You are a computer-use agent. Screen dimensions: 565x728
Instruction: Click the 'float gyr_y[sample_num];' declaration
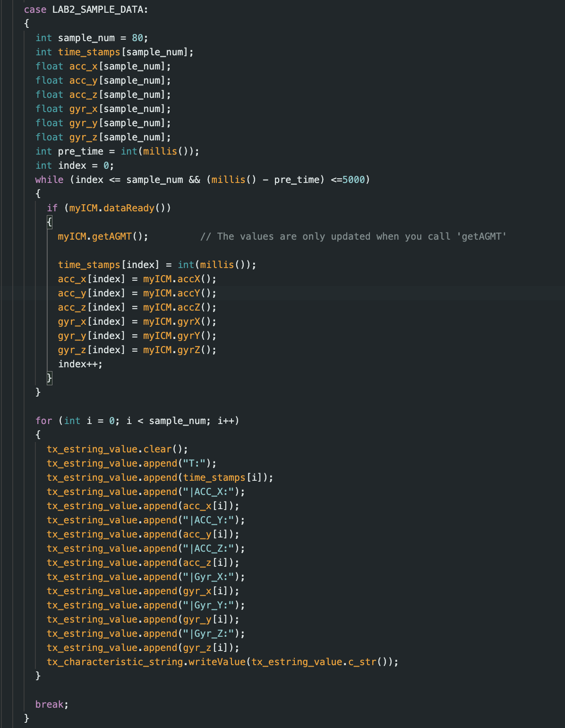click(x=103, y=123)
